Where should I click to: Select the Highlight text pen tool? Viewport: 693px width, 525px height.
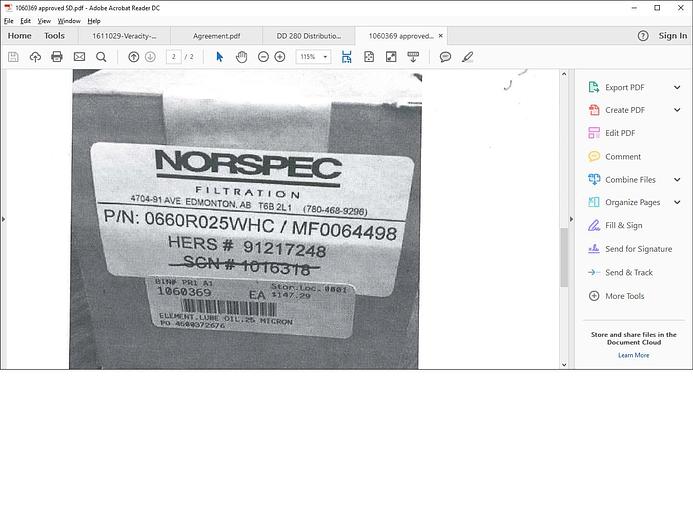tap(467, 57)
